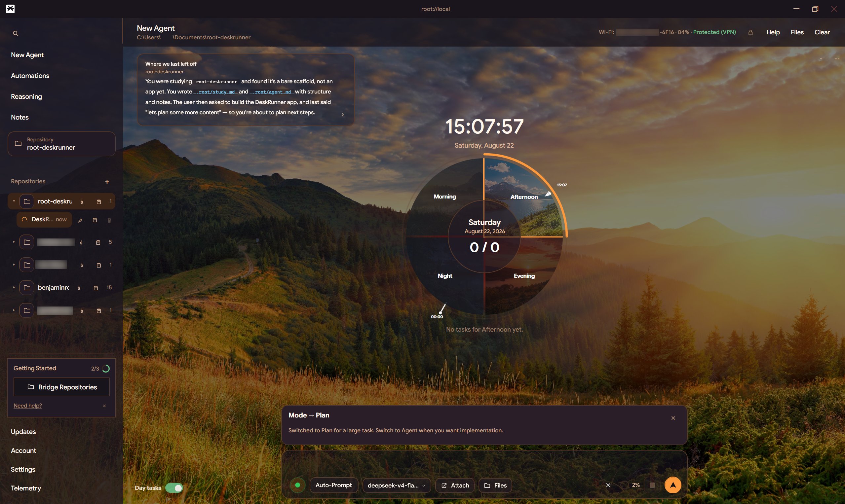Screen dimensions: 845x504
Task: Toggle the Day tasks switch
Action: (x=174, y=488)
